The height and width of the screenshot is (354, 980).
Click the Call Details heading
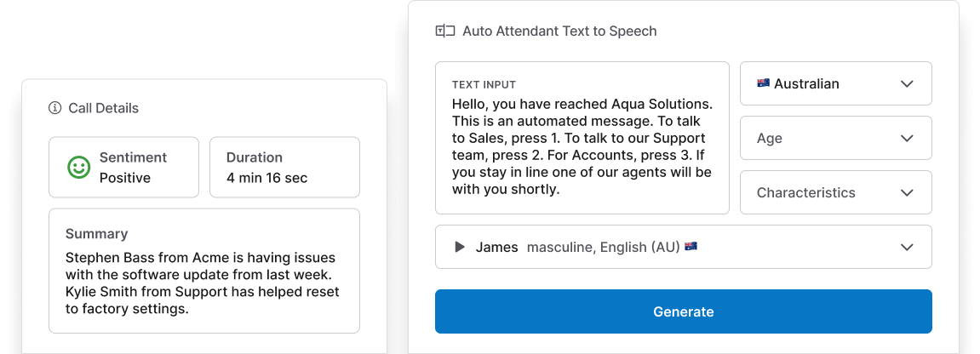point(103,108)
